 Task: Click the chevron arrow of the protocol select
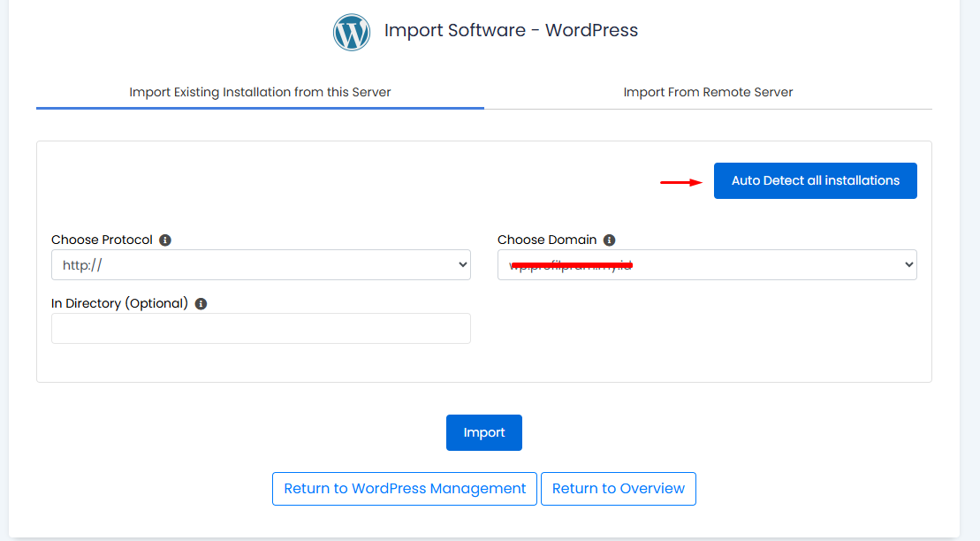[x=462, y=264]
